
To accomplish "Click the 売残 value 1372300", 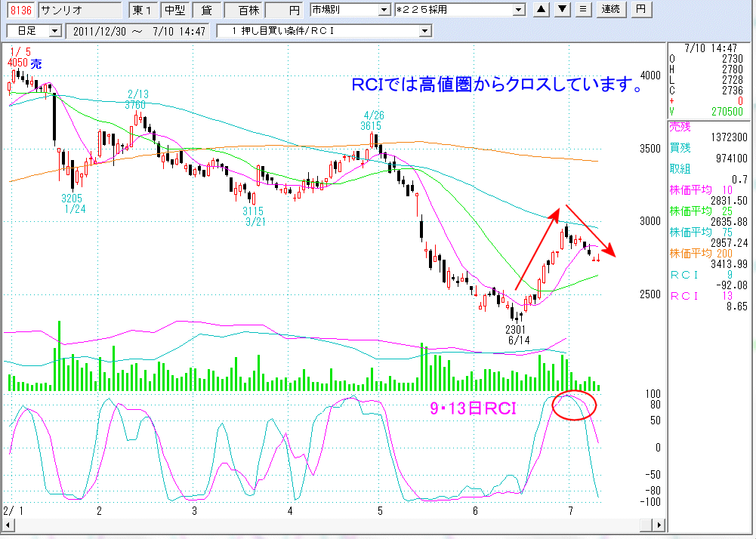I will (729, 137).
